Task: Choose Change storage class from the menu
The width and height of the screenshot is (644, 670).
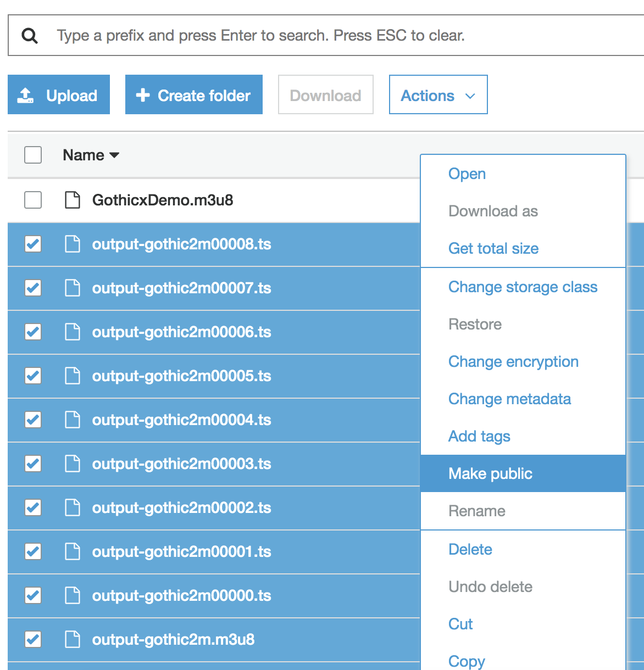Action: [x=523, y=287]
